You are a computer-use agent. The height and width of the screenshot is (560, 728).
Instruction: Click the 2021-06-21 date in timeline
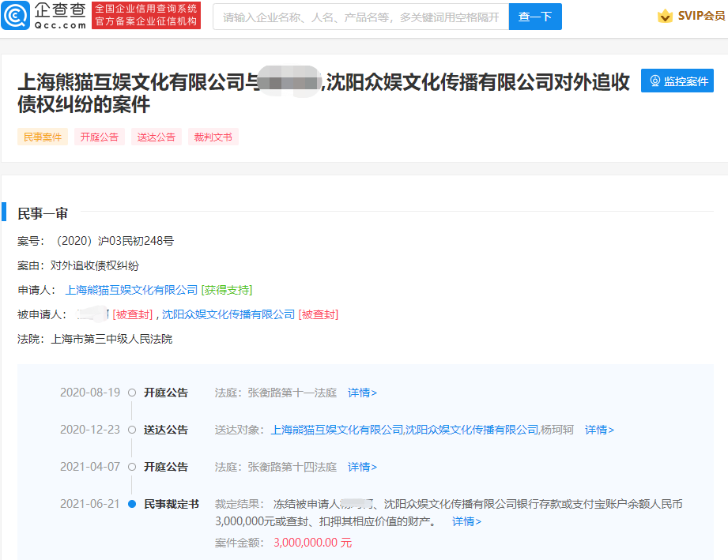(90, 504)
